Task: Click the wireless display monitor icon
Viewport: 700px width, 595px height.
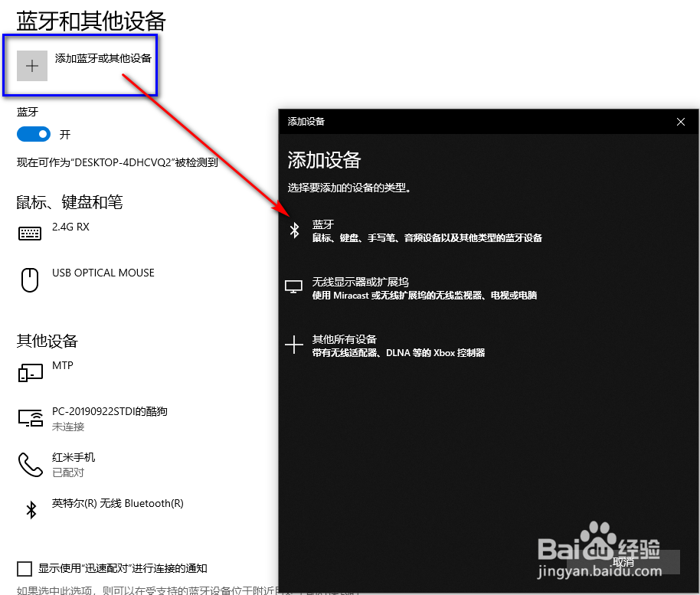Action: click(x=294, y=287)
